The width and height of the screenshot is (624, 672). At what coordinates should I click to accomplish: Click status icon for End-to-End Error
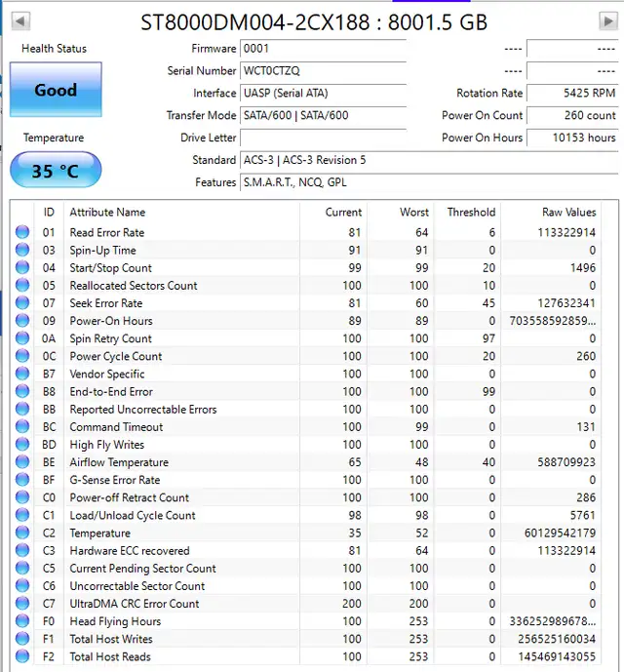coord(22,391)
